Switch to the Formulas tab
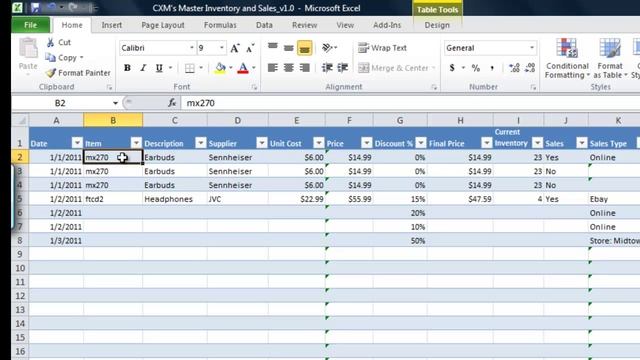The image size is (640, 360). [220, 25]
